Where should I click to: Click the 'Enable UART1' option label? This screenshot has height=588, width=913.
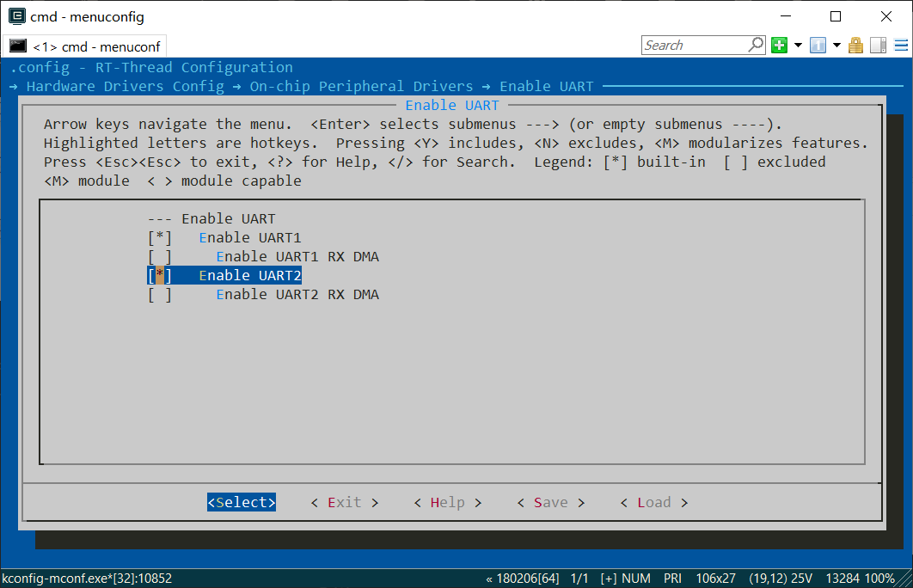point(250,237)
